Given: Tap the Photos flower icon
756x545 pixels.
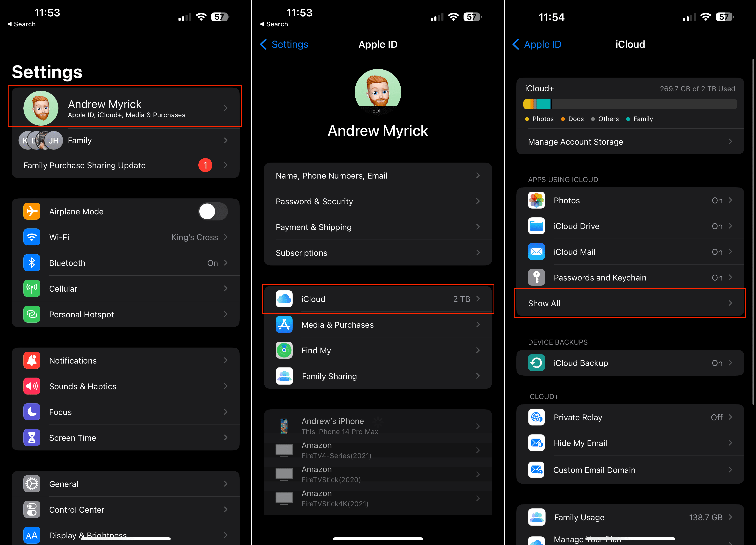Looking at the screenshot, I should tap(536, 200).
